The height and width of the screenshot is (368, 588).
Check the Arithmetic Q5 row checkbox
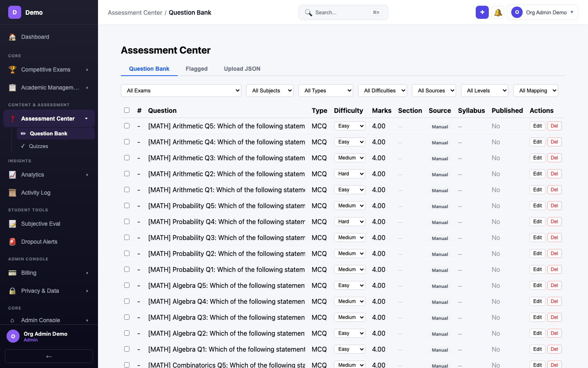127,126
